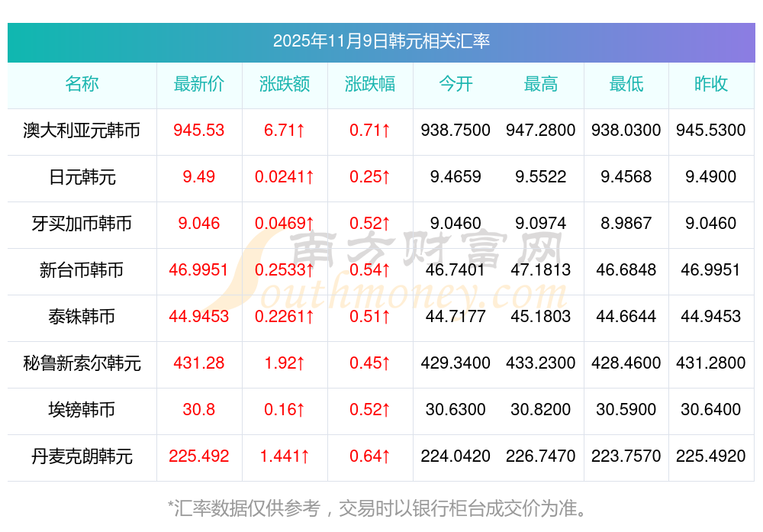Click the title 2025年11月9日韩元相关汇率
This screenshot has height=532, width=763.
coord(381,41)
